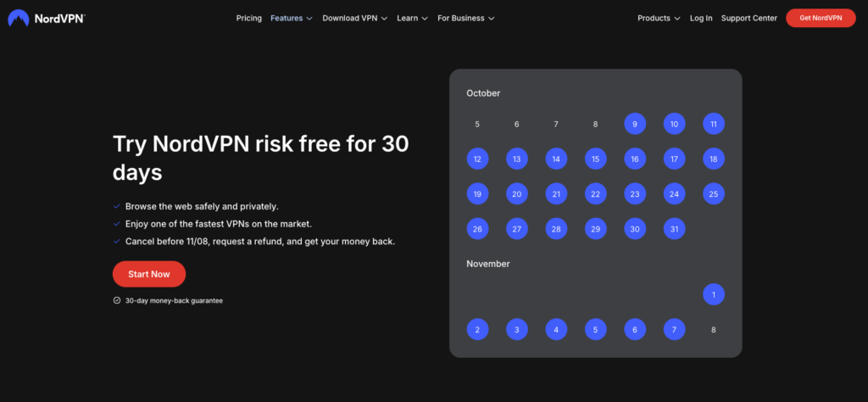Screen dimensions: 868x402
Task: Select October 24 in the calendar
Action: point(674,194)
